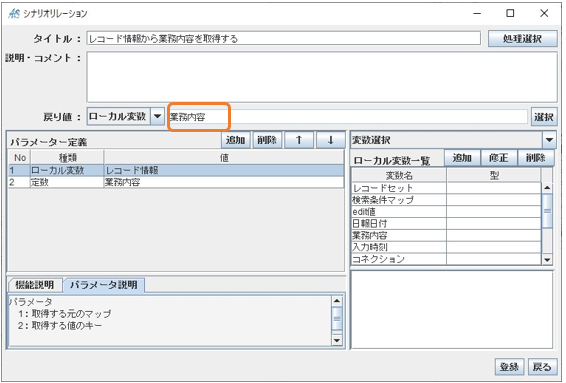Select parameter row 2 定数
Screen dimensions: 566x383
tap(67, 182)
